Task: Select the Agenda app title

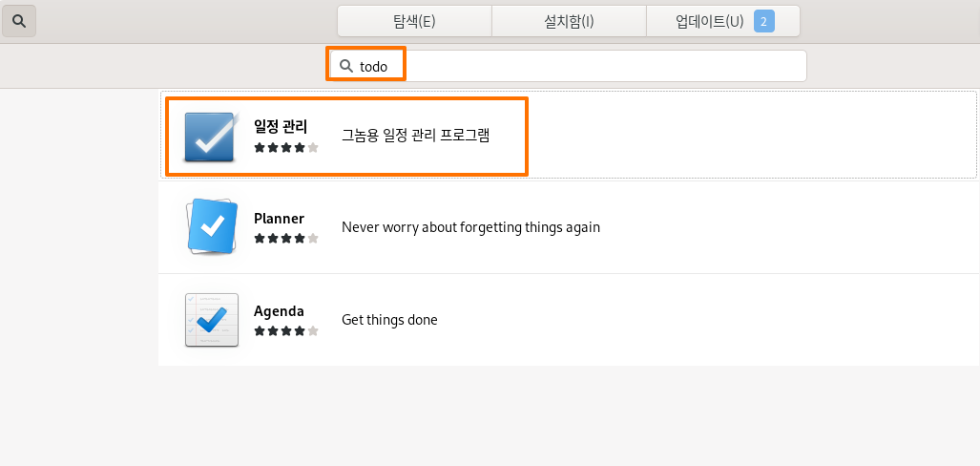Action: click(279, 311)
